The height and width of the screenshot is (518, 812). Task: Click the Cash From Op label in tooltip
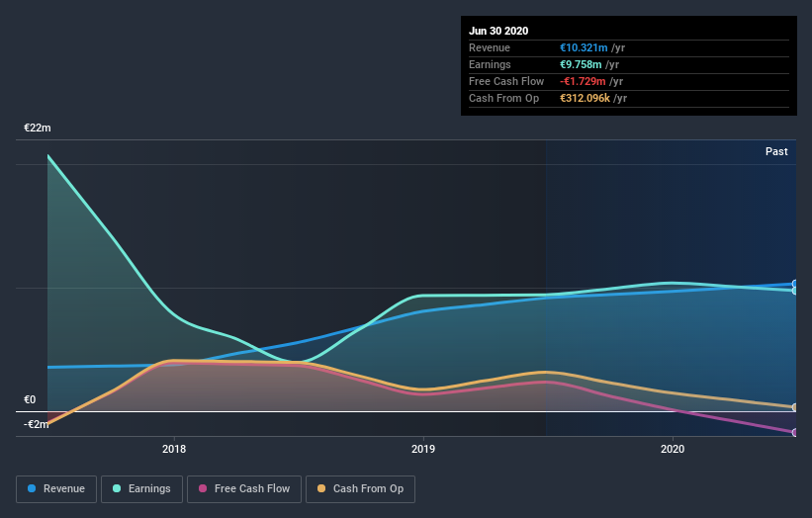click(503, 98)
